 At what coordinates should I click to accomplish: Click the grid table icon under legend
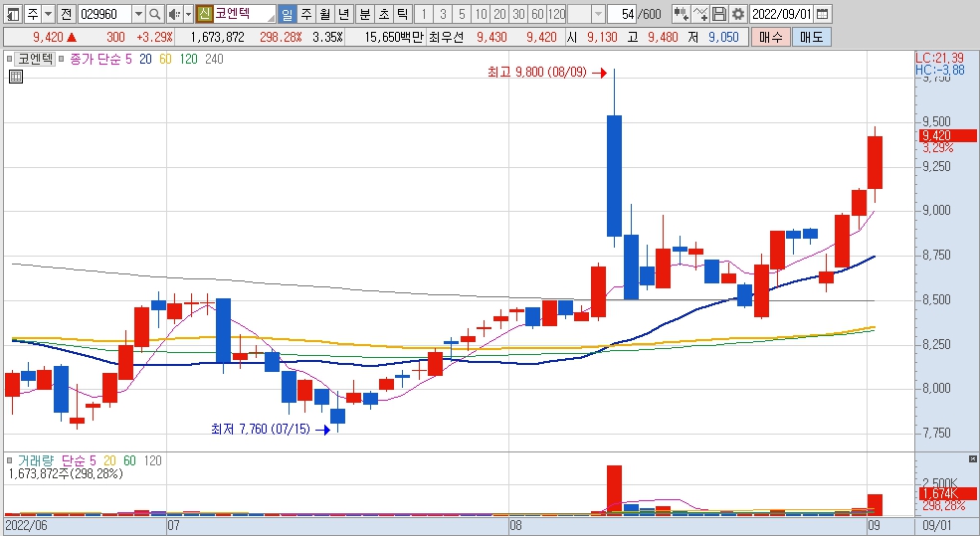[x=16, y=77]
